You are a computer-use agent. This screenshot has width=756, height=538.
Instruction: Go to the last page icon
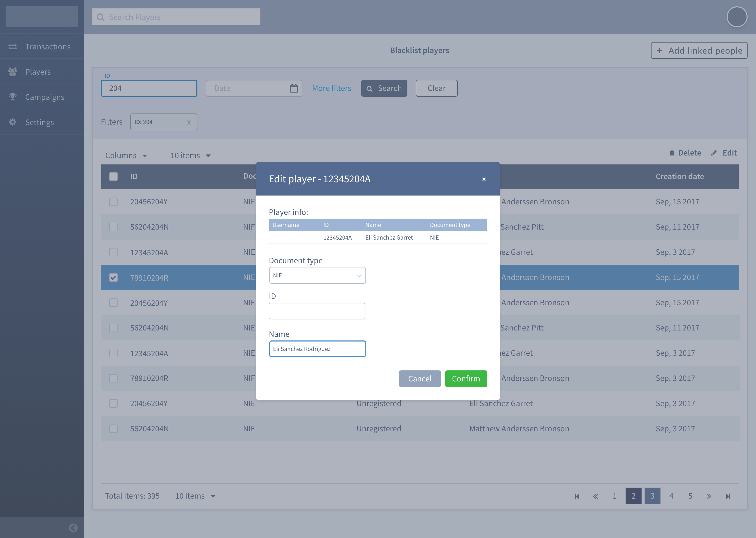728,496
